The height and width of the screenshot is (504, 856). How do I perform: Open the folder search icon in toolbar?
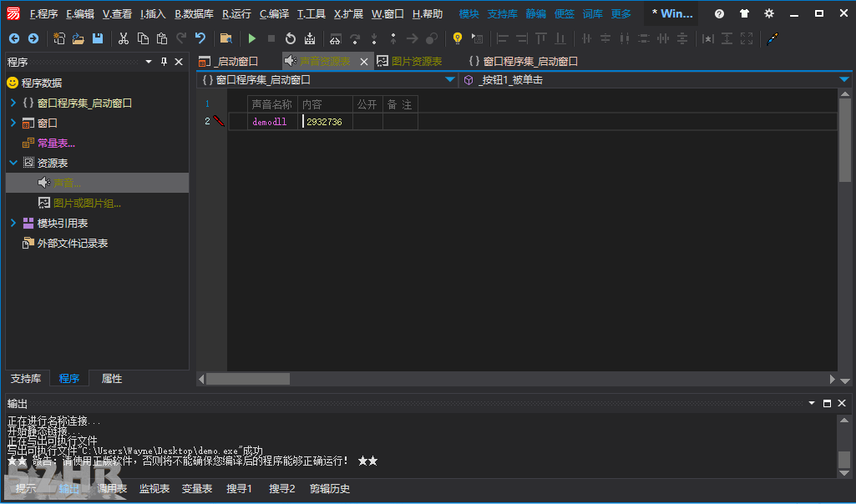pos(226,38)
